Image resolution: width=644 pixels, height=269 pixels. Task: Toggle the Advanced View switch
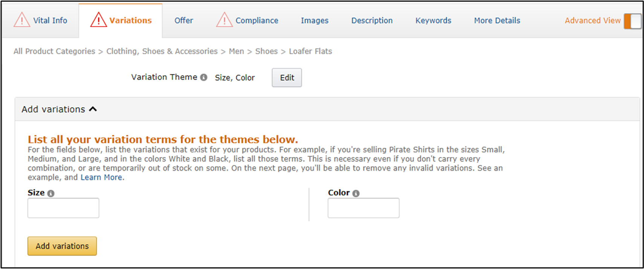pos(632,21)
